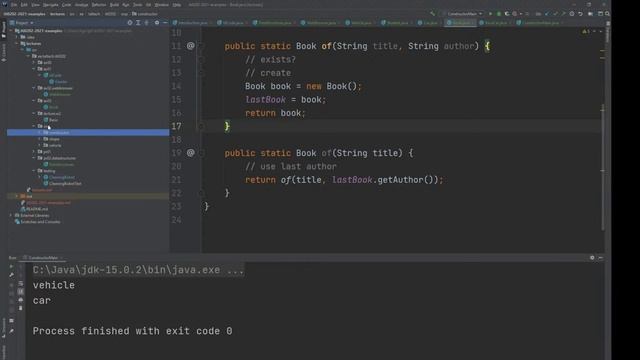Image resolution: width=640 pixels, height=360 pixels.
Task: Toggle code fold marker on line 19
Action: pyautogui.click(x=201, y=153)
